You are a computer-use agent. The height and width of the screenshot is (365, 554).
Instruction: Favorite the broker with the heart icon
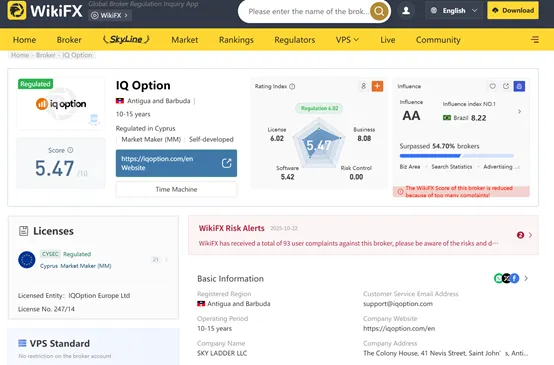[x=493, y=86]
